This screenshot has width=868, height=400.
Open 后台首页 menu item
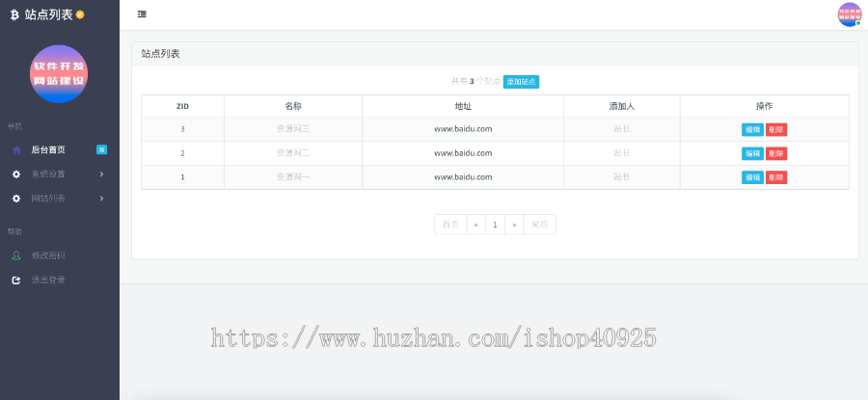click(59, 150)
